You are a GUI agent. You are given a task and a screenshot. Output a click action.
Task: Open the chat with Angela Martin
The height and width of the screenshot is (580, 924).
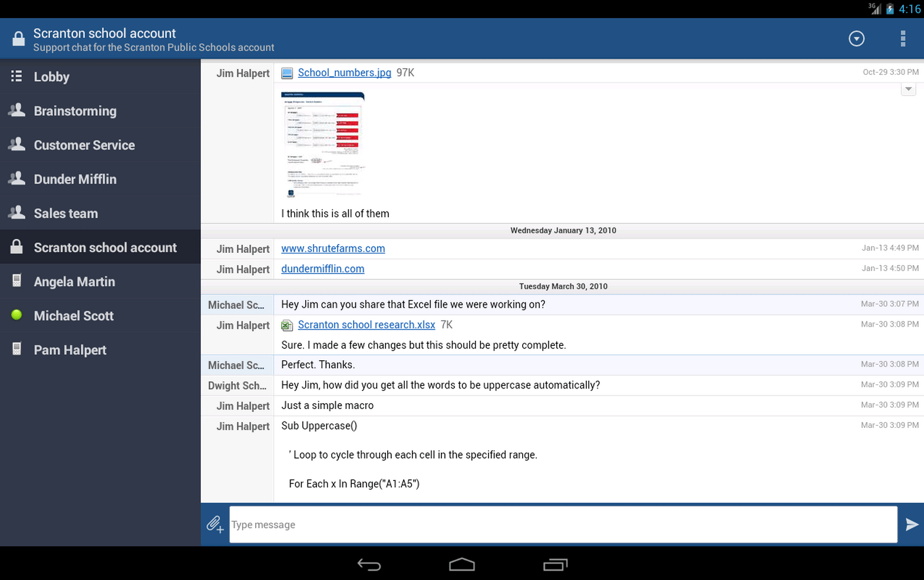[x=100, y=281]
